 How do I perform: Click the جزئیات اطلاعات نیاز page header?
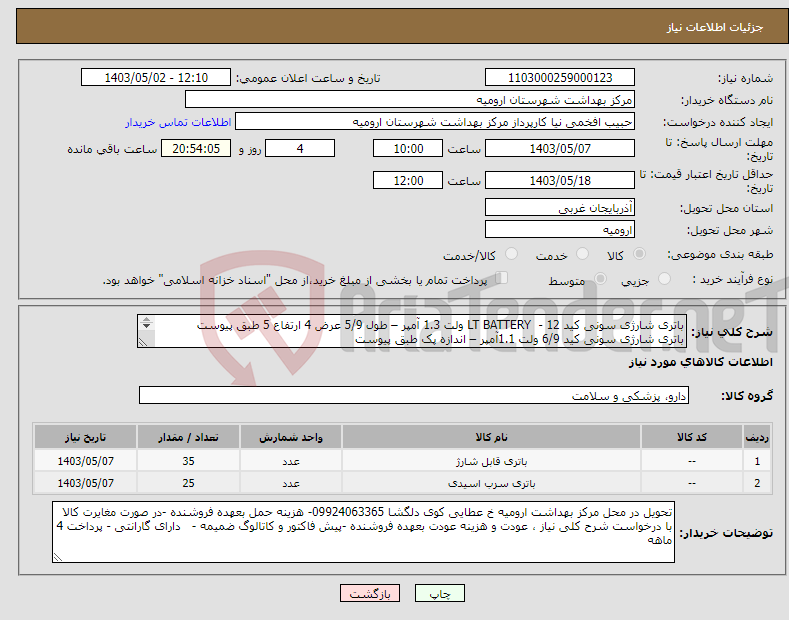coord(715,27)
